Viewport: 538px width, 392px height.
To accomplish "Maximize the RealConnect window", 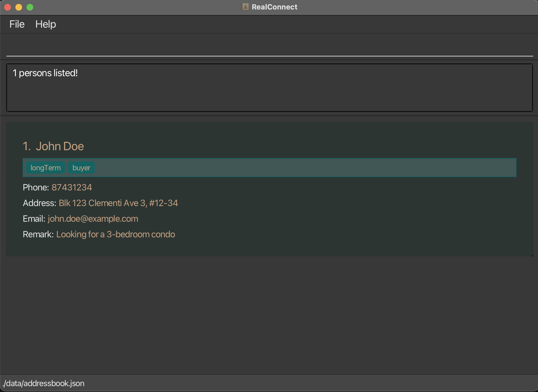I will [x=30, y=7].
